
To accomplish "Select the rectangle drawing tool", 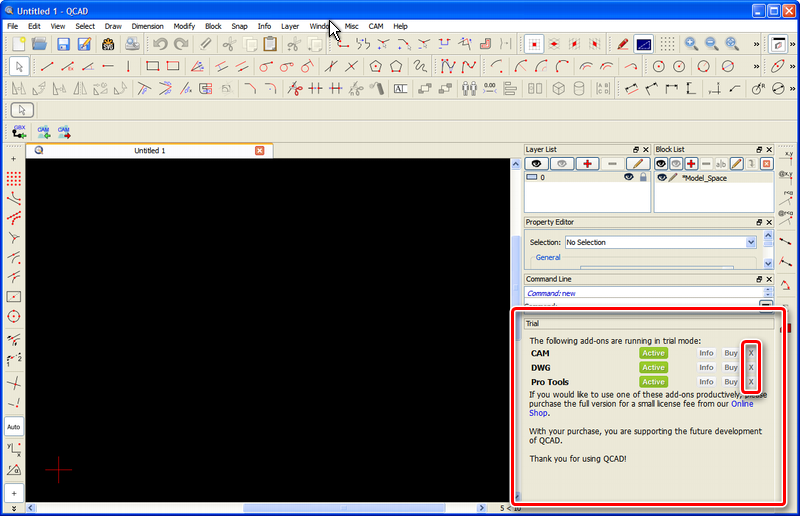I will (152, 66).
